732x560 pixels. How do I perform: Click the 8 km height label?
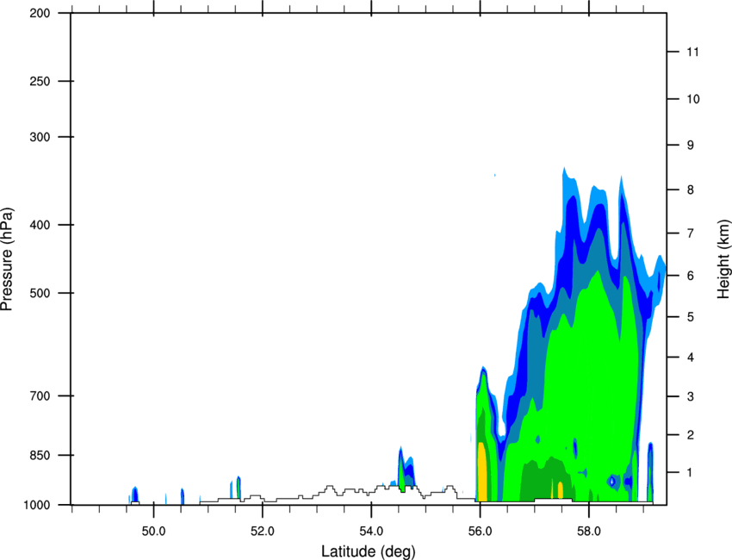[x=691, y=190]
